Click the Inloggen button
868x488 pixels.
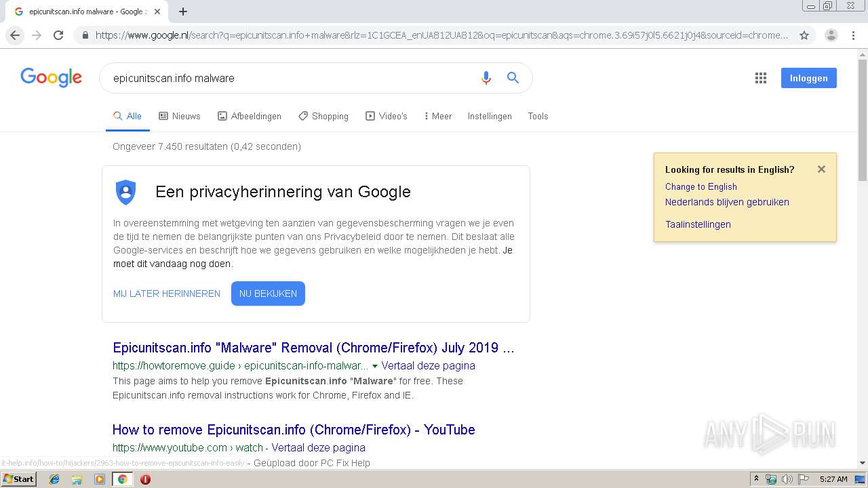(x=808, y=78)
